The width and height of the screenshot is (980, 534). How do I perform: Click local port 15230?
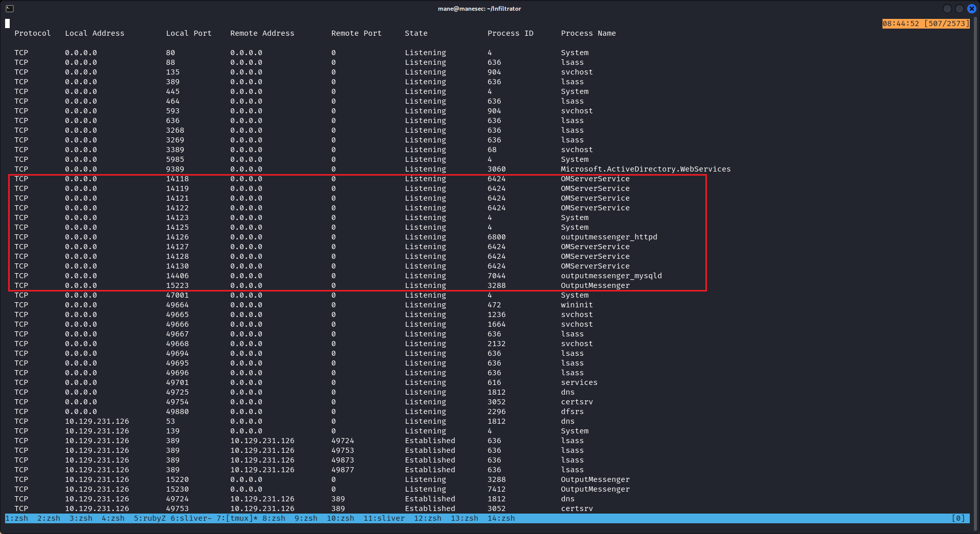[177, 489]
